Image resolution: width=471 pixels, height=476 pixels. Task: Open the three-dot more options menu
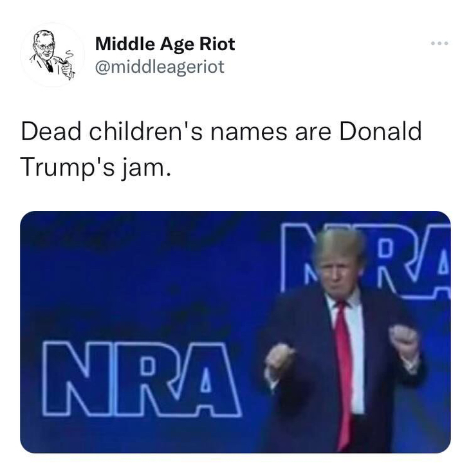point(439,43)
